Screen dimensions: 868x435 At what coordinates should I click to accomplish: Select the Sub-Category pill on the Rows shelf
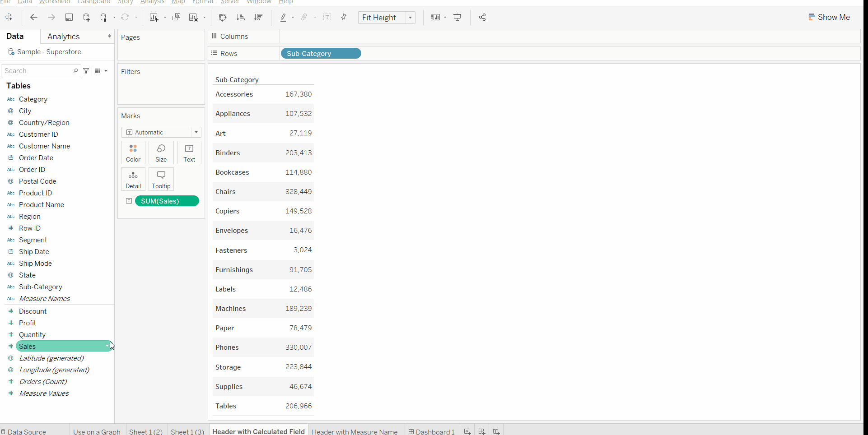[x=321, y=53]
